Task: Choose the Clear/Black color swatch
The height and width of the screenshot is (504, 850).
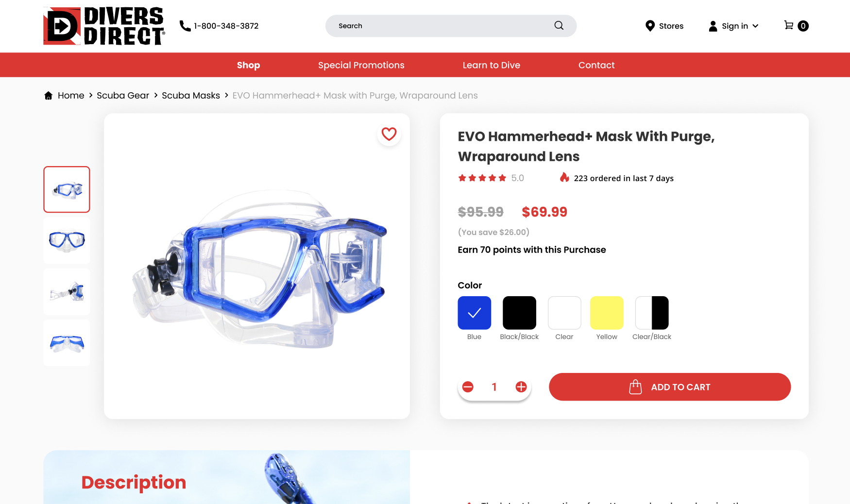Action: (x=652, y=313)
